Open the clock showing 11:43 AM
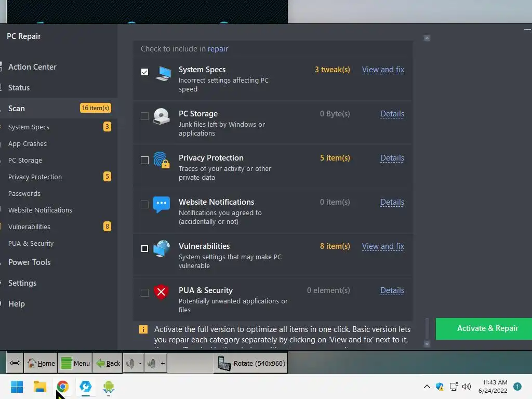532x399 pixels. [493, 387]
